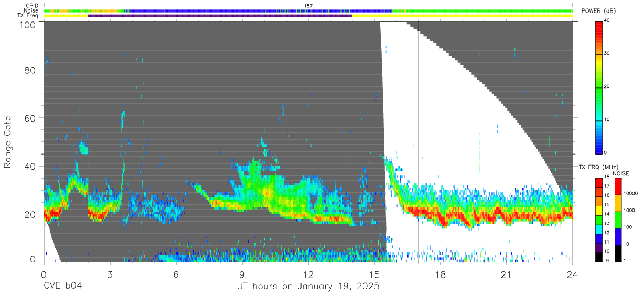The width and height of the screenshot is (644, 297).
Task: Click the purple segment of the TX Freq strip
Action: (220, 16)
